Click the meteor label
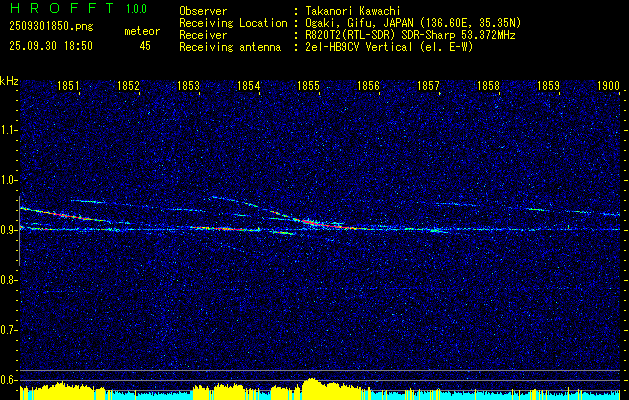The height and width of the screenshot is (400, 629). point(142,31)
